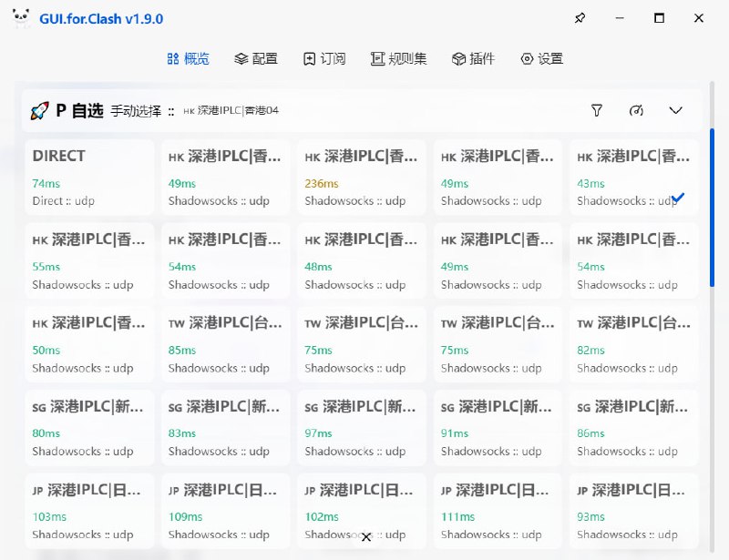Click the rocket icon beside P 自选
The height and width of the screenshot is (560, 729).
[37, 110]
